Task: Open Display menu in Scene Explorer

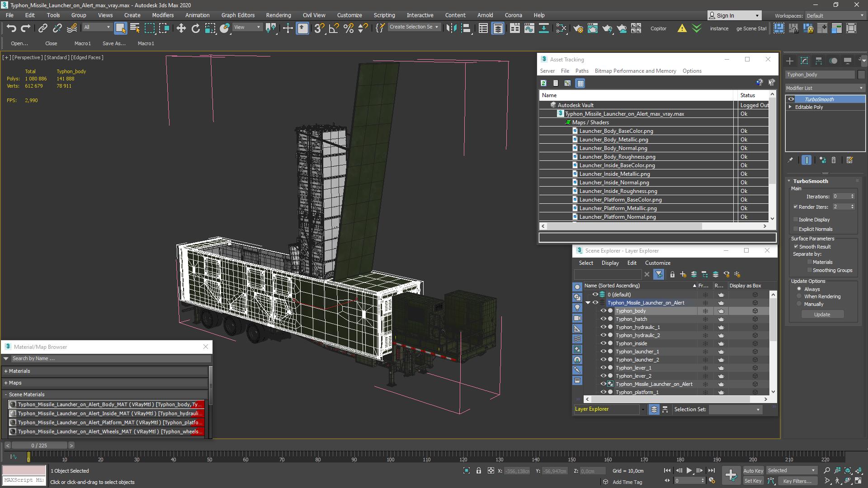Action: (x=610, y=263)
